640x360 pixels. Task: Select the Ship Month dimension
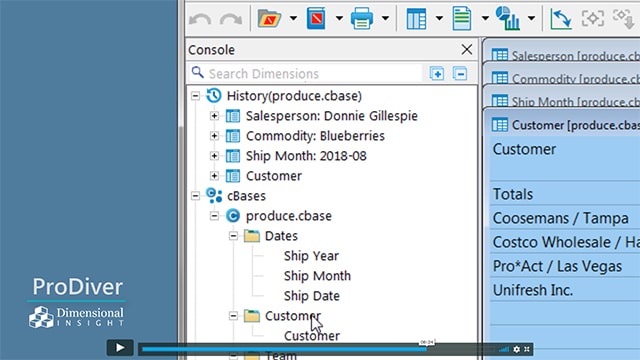[x=317, y=276]
